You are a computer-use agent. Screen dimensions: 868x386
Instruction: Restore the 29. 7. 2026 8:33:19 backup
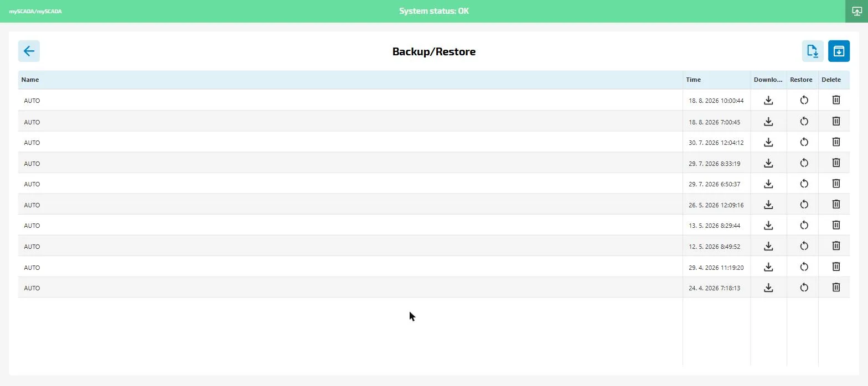pyautogui.click(x=804, y=163)
